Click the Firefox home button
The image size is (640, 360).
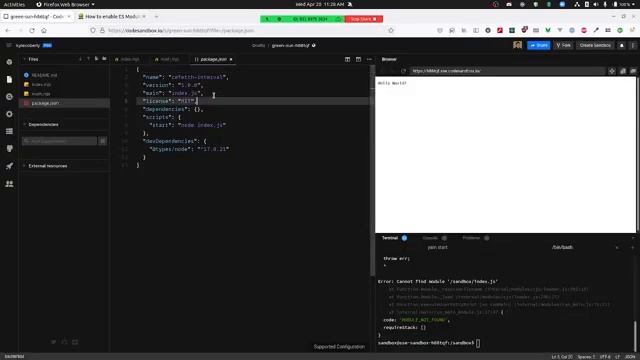coord(44,31)
